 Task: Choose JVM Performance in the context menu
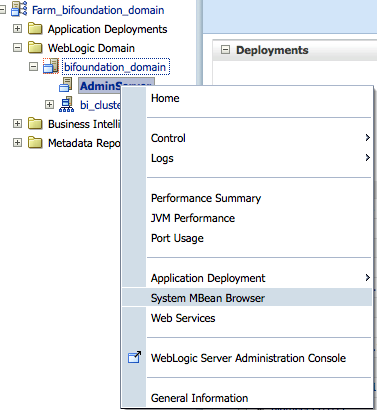click(193, 218)
